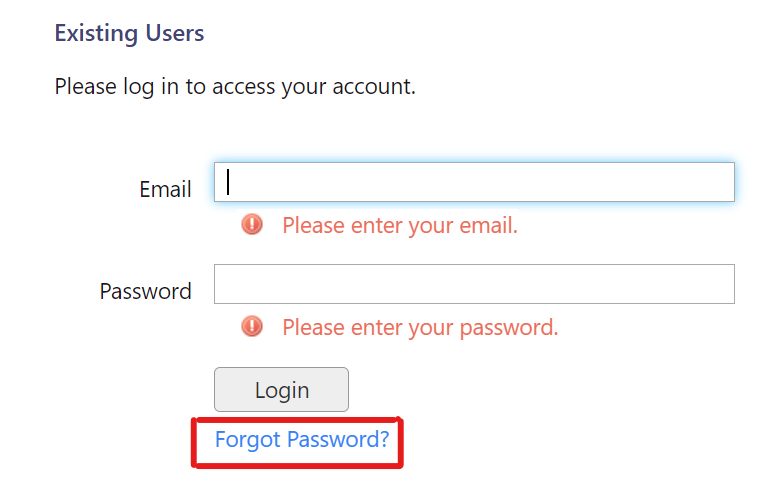
Task: Click the word 'Forgot' in the link
Action: [x=248, y=439]
